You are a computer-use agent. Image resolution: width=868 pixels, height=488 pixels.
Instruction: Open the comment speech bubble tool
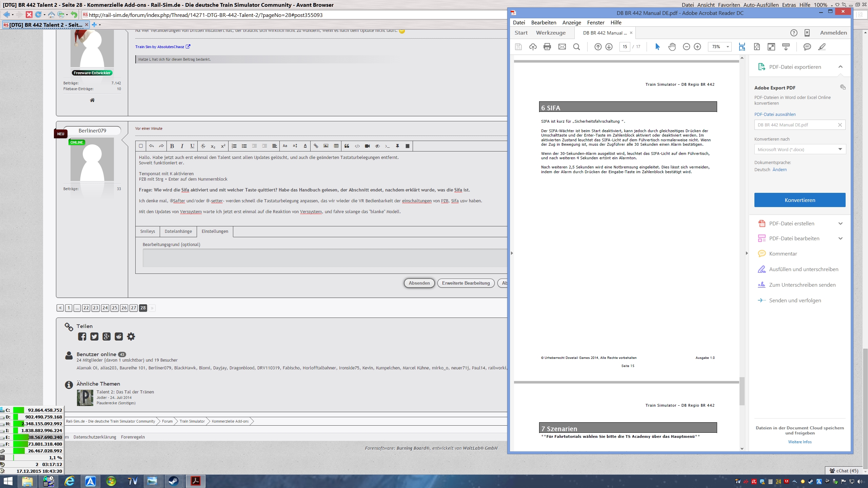(807, 47)
